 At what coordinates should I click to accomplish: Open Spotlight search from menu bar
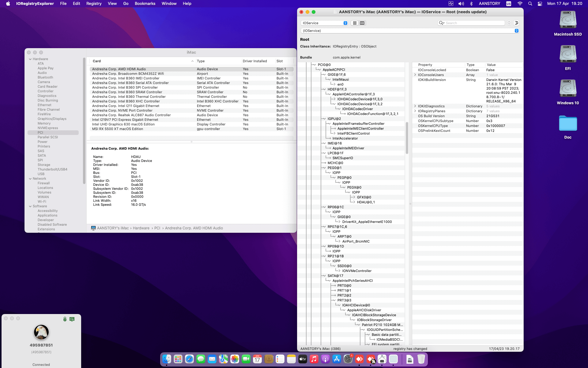(x=530, y=4)
